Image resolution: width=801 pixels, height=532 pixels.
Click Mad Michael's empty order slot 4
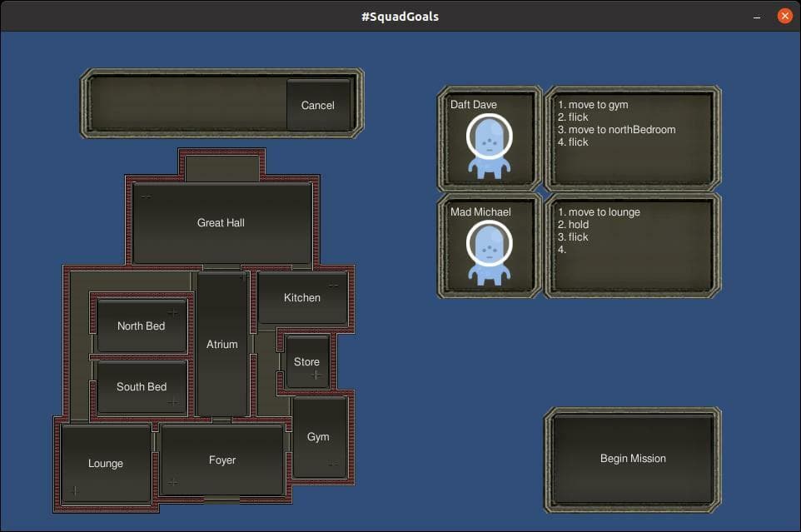pyautogui.click(x=562, y=250)
